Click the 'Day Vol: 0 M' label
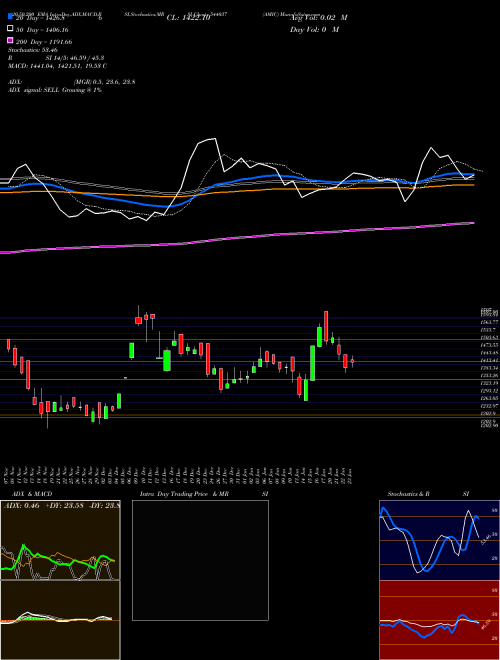This screenshot has height=660, width=500. [314, 30]
